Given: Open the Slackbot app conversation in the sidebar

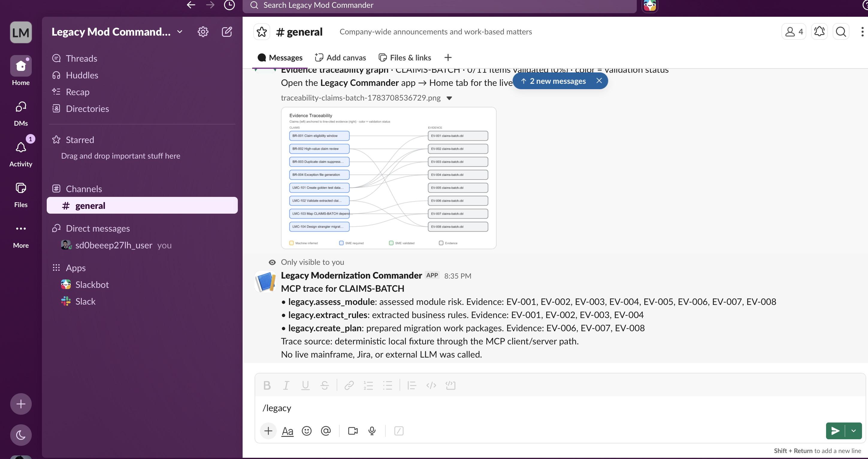Looking at the screenshot, I should coord(142,284).
